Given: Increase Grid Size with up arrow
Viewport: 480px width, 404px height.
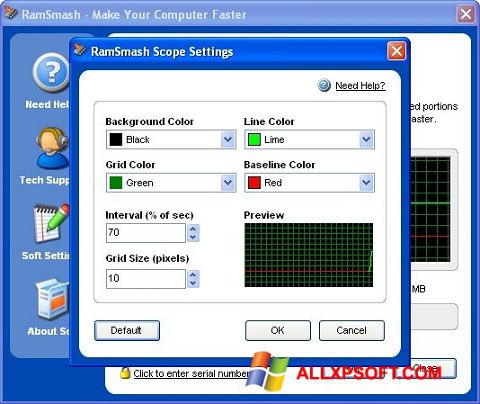Looking at the screenshot, I should [193, 275].
